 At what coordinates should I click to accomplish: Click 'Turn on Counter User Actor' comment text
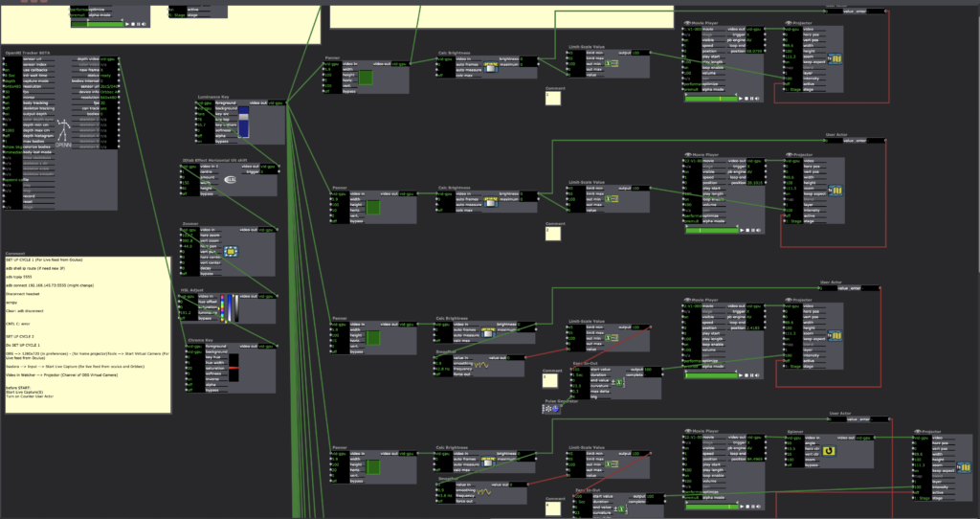30,396
